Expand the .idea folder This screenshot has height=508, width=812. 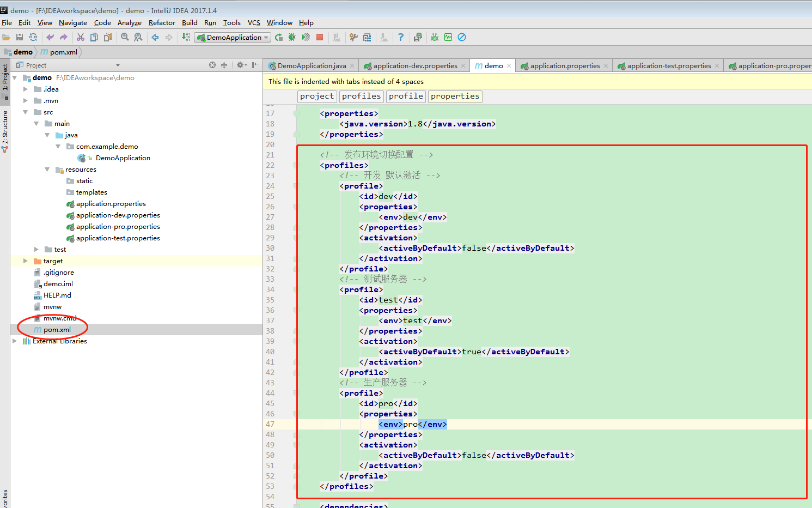point(26,89)
